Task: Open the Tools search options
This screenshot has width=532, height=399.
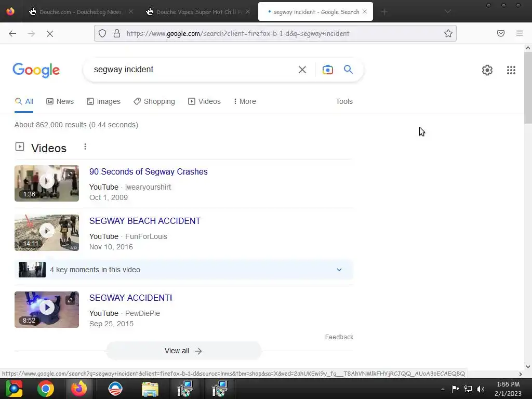Action: click(x=344, y=101)
